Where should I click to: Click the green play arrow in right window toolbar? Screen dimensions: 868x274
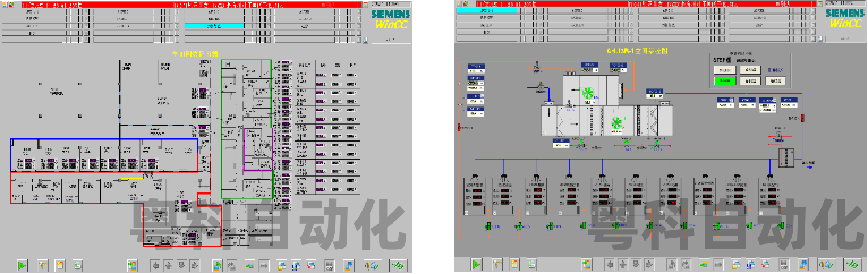coord(476,264)
